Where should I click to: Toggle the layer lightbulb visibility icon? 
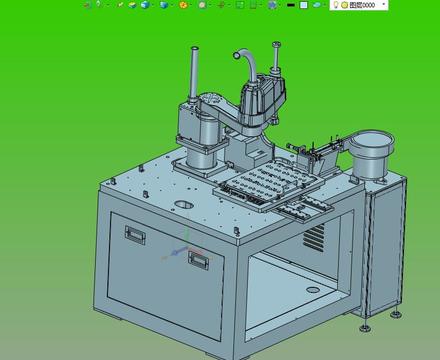coord(336,5)
